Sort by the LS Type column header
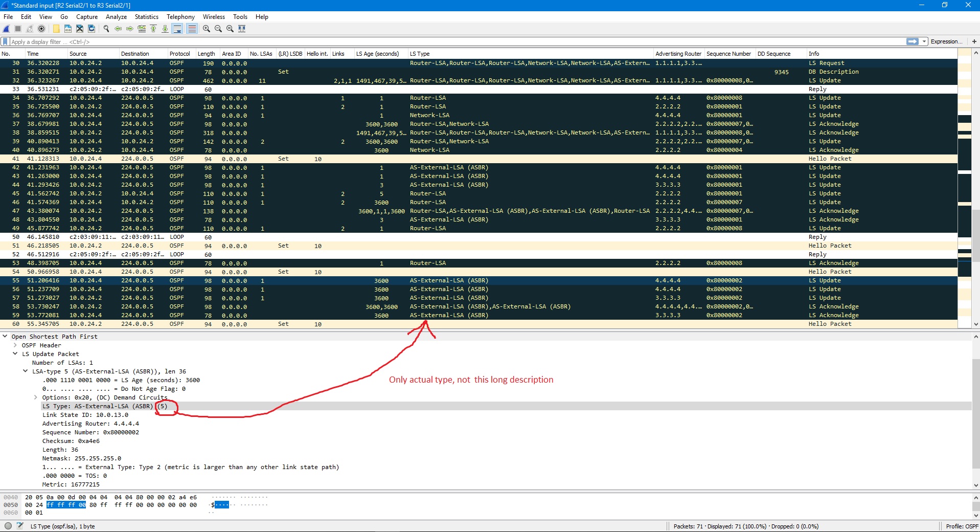The height and width of the screenshot is (532, 980). point(530,54)
